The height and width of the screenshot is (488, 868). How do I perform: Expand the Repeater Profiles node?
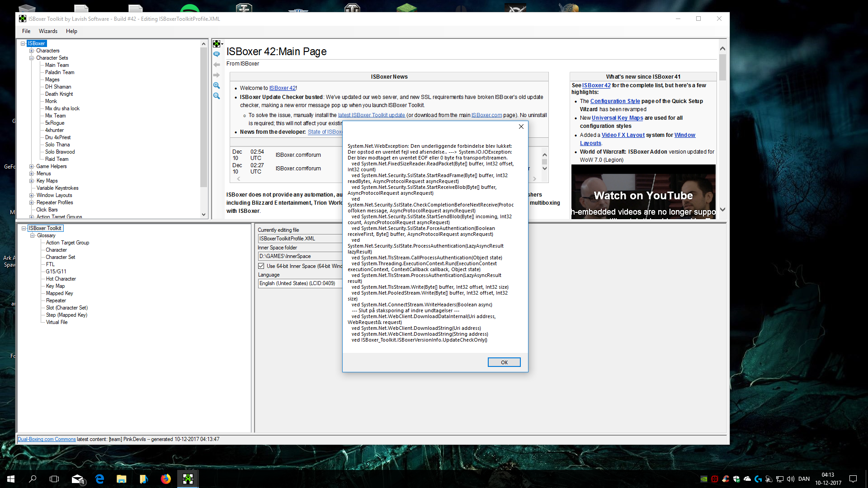tap(32, 203)
